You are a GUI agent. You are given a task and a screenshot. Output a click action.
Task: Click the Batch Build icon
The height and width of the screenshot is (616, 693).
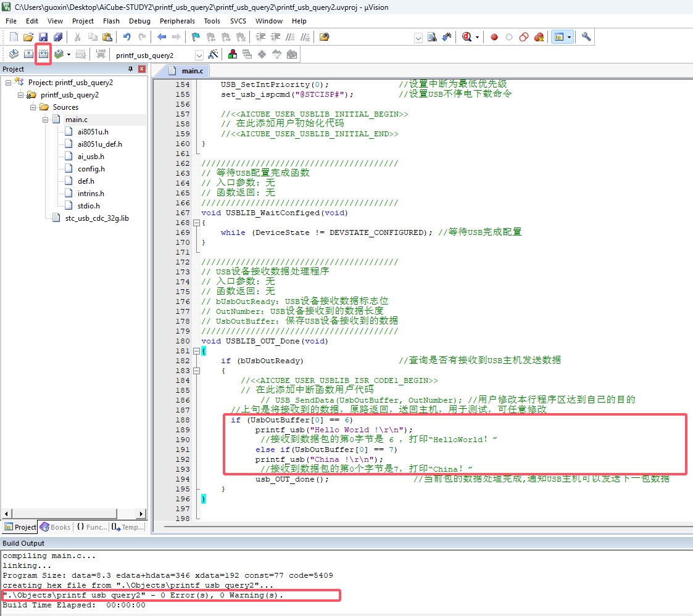click(x=59, y=54)
